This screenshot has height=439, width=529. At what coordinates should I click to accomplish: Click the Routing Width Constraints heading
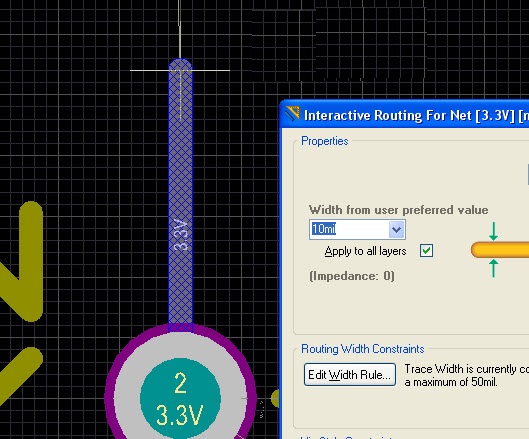[x=363, y=349]
